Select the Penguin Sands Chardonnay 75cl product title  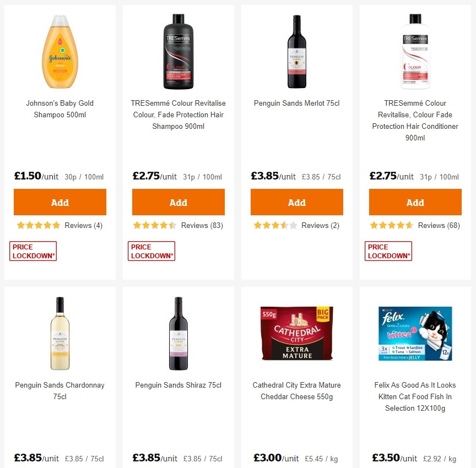pyautogui.click(x=59, y=391)
